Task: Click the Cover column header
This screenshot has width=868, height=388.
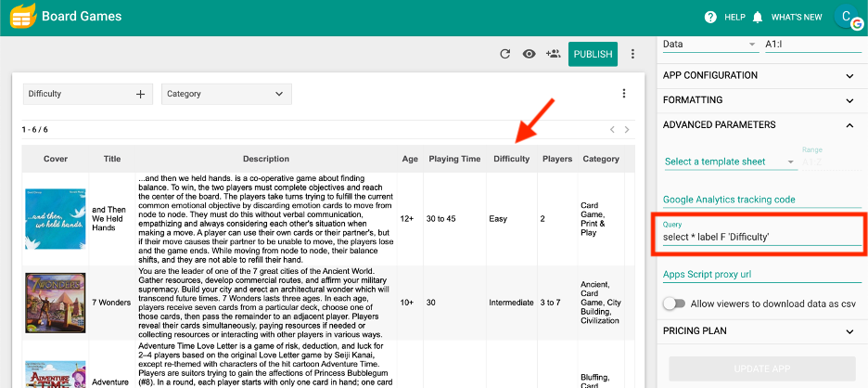Action: pos(56,159)
